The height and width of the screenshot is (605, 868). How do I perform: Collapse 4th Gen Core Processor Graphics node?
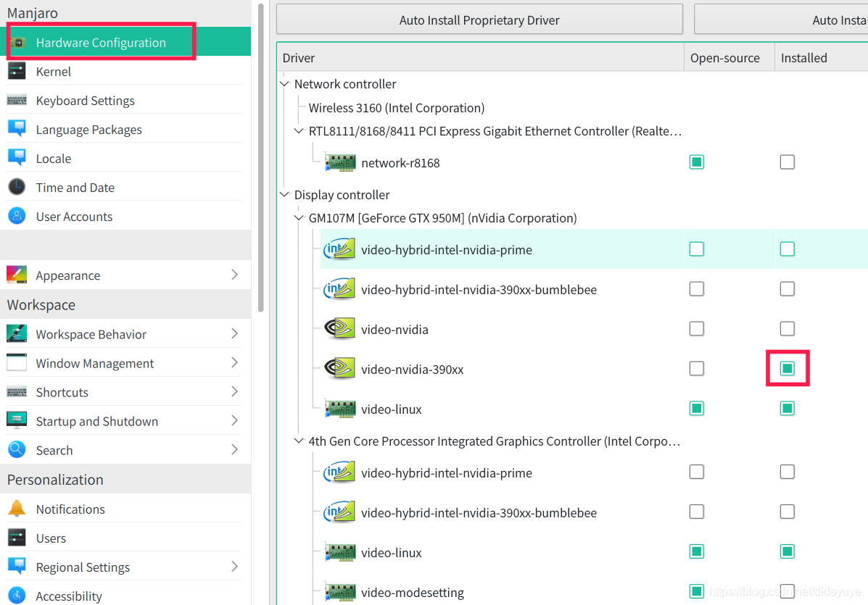(299, 441)
